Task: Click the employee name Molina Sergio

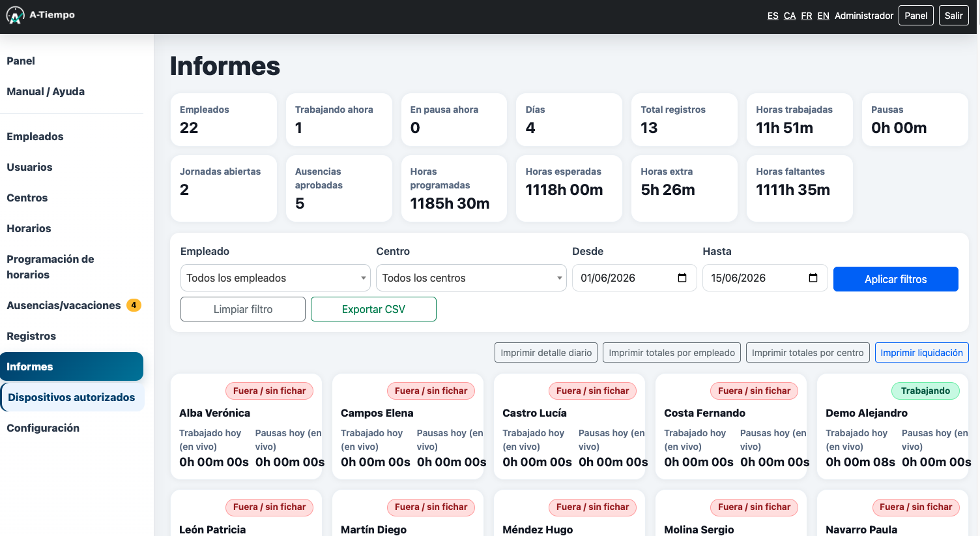Action: click(x=699, y=529)
